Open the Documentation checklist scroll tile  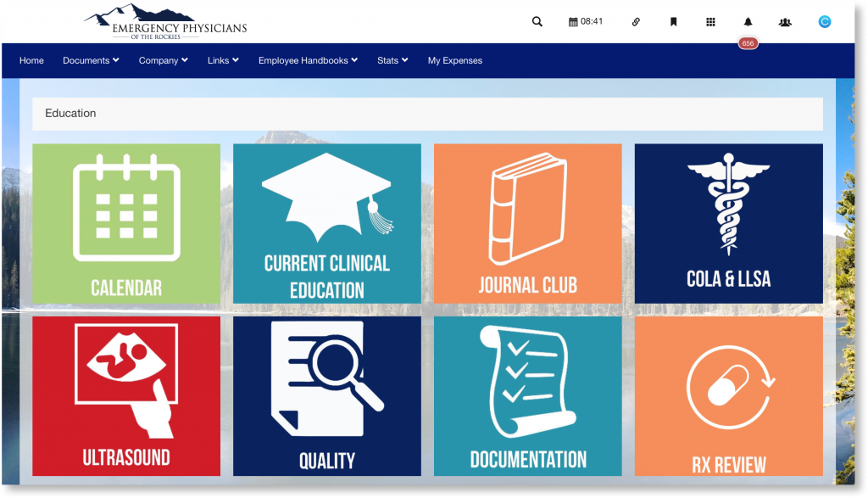click(x=527, y=396)
